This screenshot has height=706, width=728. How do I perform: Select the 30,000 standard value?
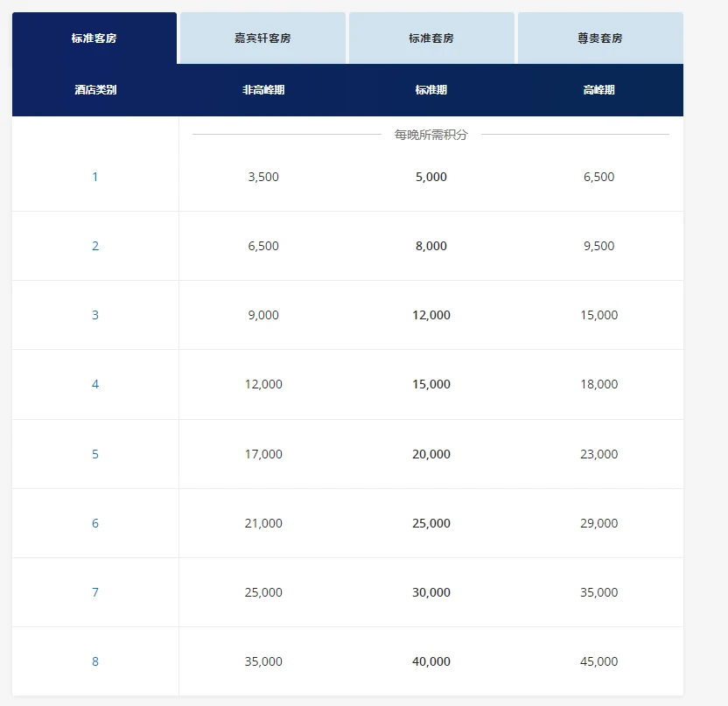tap(431, 592)
